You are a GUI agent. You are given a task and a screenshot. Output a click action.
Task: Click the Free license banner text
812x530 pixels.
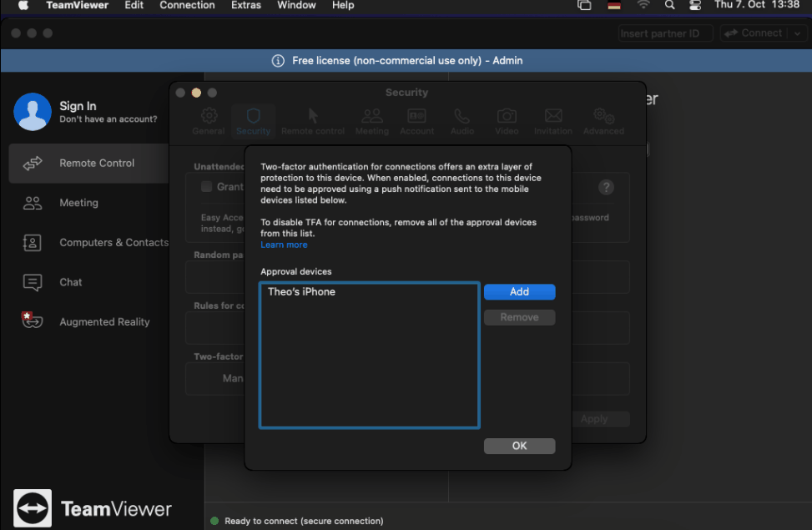(407, 61)
